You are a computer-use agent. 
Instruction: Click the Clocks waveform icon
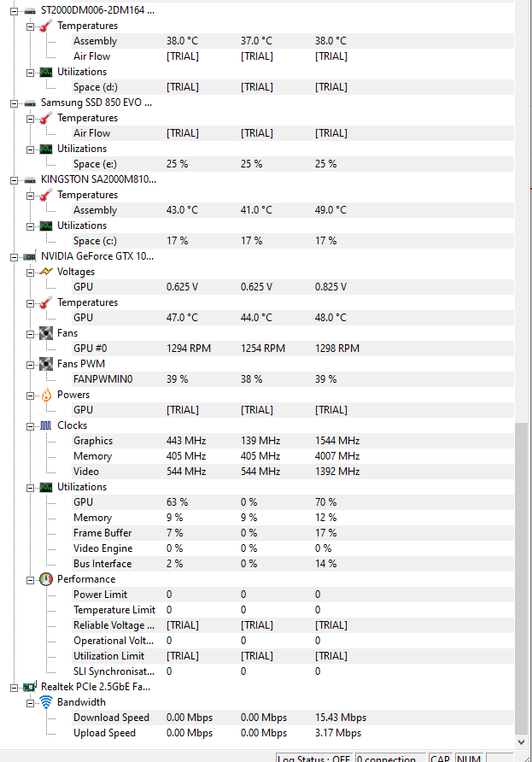click(46, 425)
